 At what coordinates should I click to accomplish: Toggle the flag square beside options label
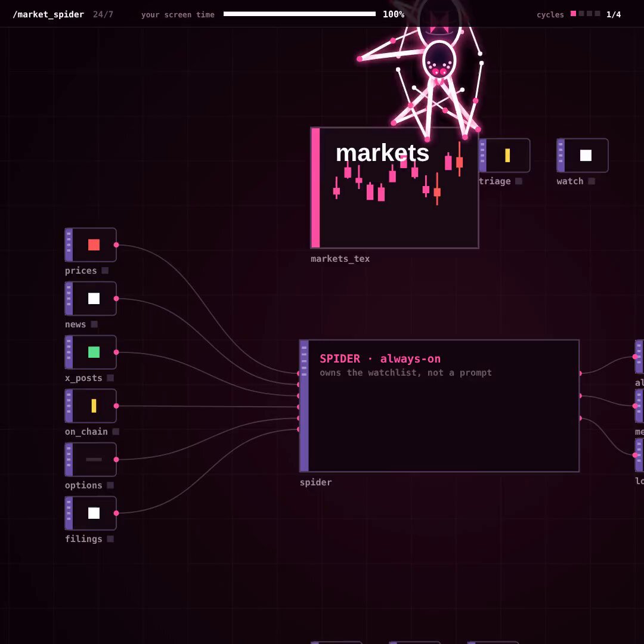click(110, 485)
